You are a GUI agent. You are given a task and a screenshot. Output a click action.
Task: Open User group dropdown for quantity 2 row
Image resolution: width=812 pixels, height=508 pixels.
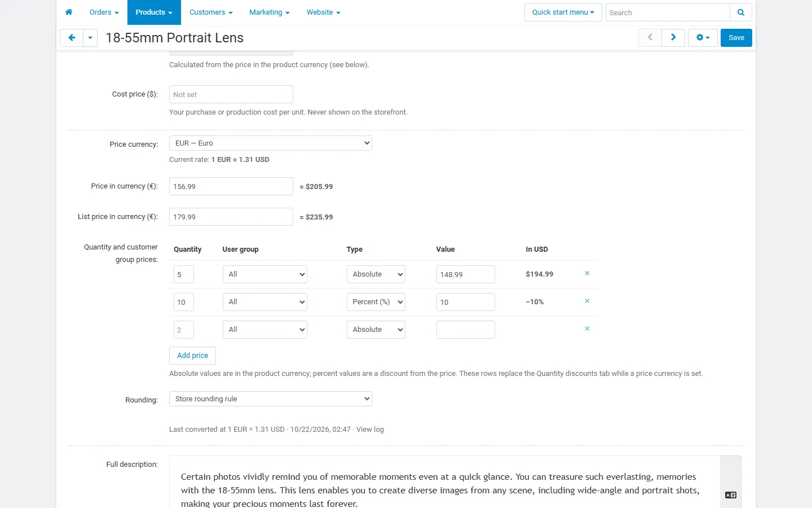click(x=265, y=330)
